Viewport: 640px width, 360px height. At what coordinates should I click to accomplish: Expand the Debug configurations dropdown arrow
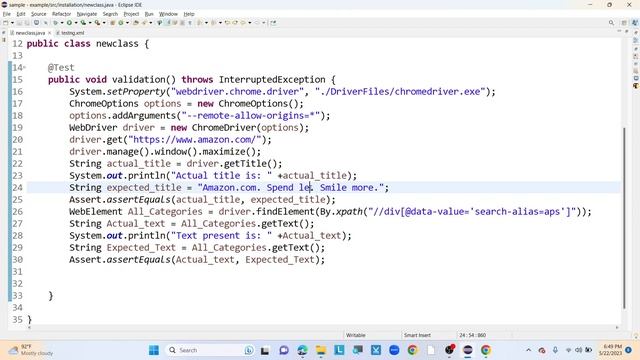pyautogui.click(x=62, y=23)
